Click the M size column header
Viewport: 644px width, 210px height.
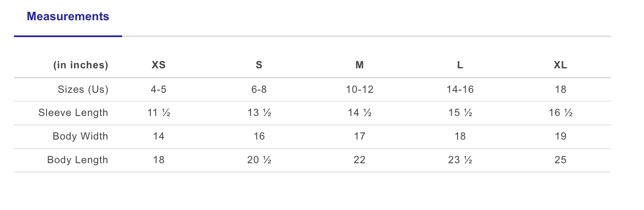pos(360,65)
